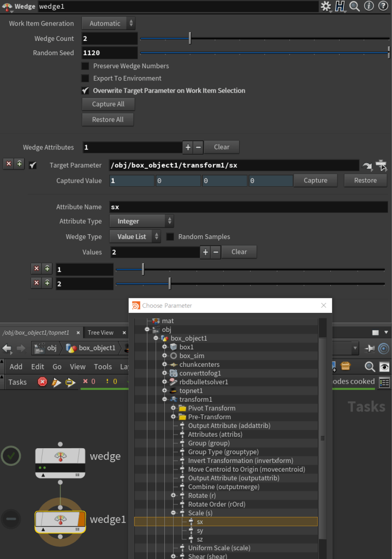This screenshot has height=559, width=392.
Task: Remove the first value row with its X icon
Action: 36,269
